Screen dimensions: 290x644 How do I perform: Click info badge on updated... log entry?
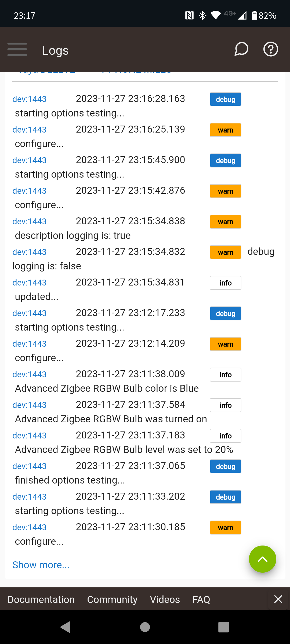coord(226,283)
